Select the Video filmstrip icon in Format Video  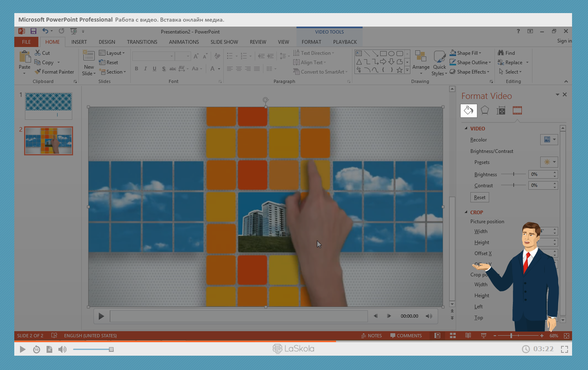click(x=517, y=110)
